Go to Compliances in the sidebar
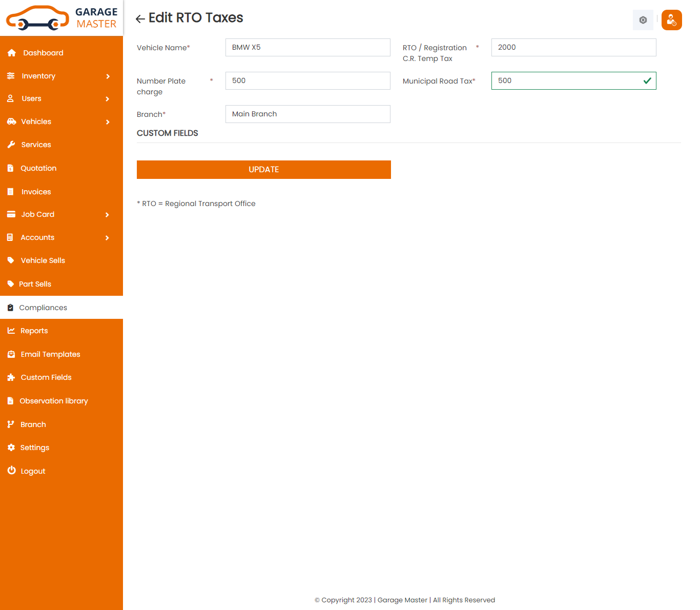Image resolution: width=700 pixels, height=610 pixels. pyautogui.click(x=43, y=308)
